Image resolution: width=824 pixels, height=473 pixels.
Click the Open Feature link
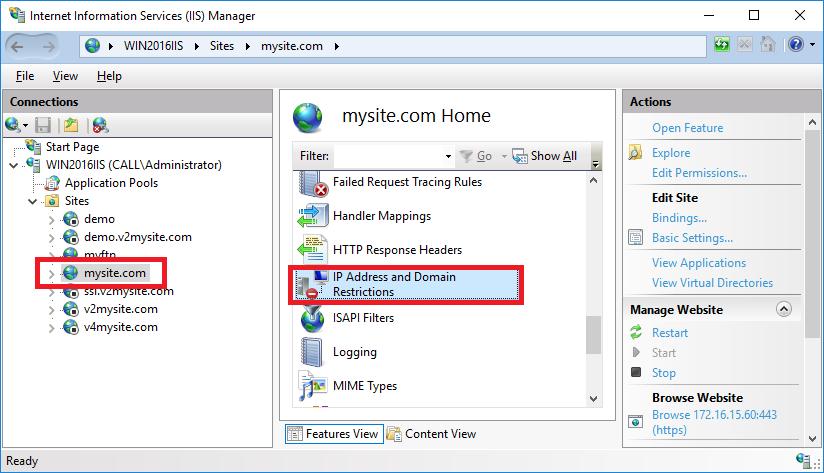pos(687,128)
